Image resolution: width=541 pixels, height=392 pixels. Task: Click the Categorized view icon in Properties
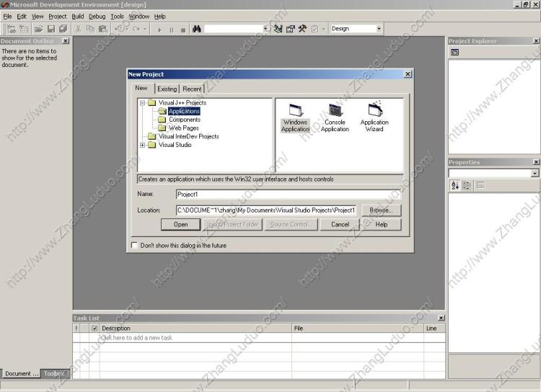[x=467, y=185]
